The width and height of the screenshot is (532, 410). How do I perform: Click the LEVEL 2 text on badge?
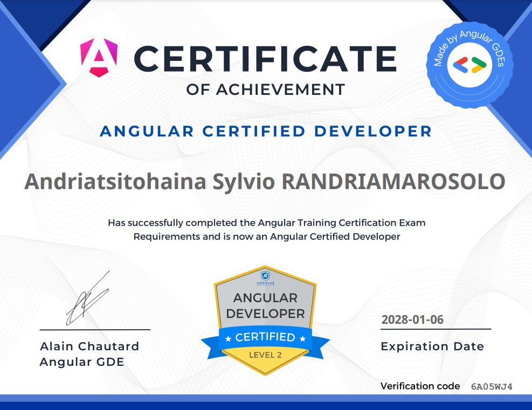pyautogui.click(x=265, y=355)
